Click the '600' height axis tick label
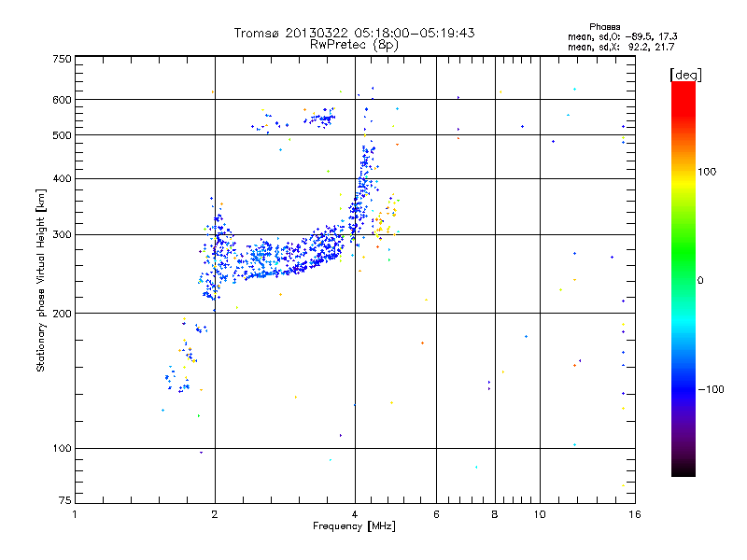 pos(62,100)
